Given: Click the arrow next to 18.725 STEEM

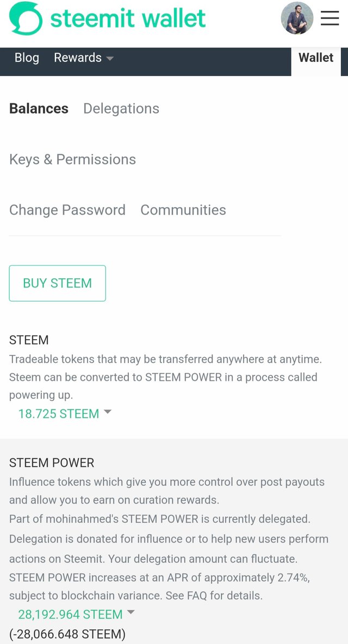Looking at the screenshot, I should [x=108, y=412].
